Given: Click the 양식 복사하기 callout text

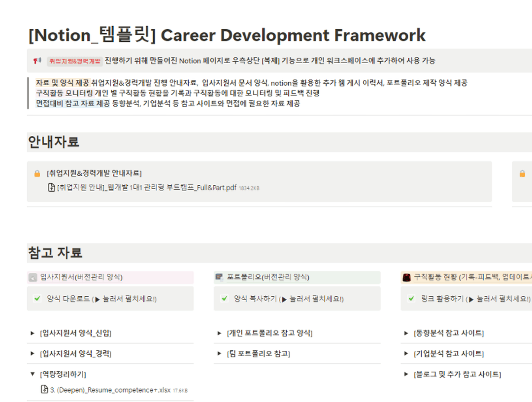Looking at the screenshot, I should 288,299.
